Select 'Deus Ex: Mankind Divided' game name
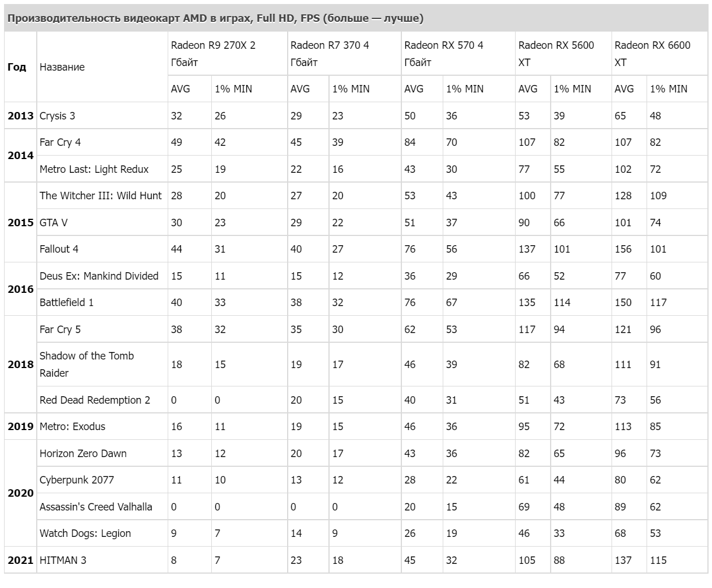The width and height of the screenshot is (712, 588). [99, 276]
